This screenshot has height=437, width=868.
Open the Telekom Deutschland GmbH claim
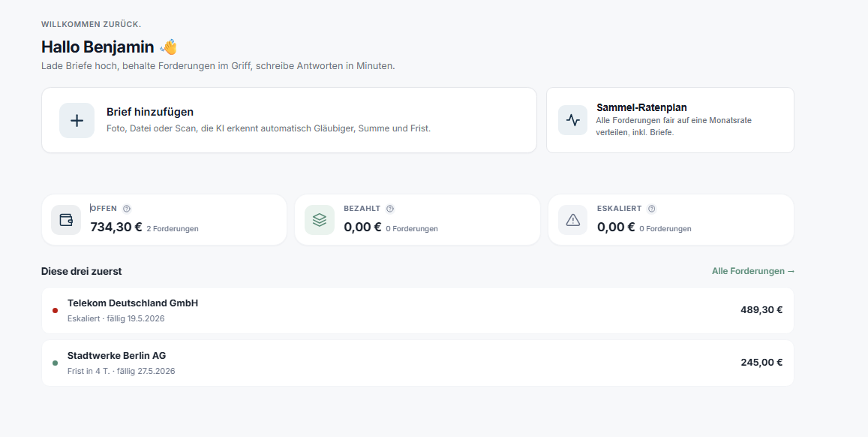click(x=417, y=310)
